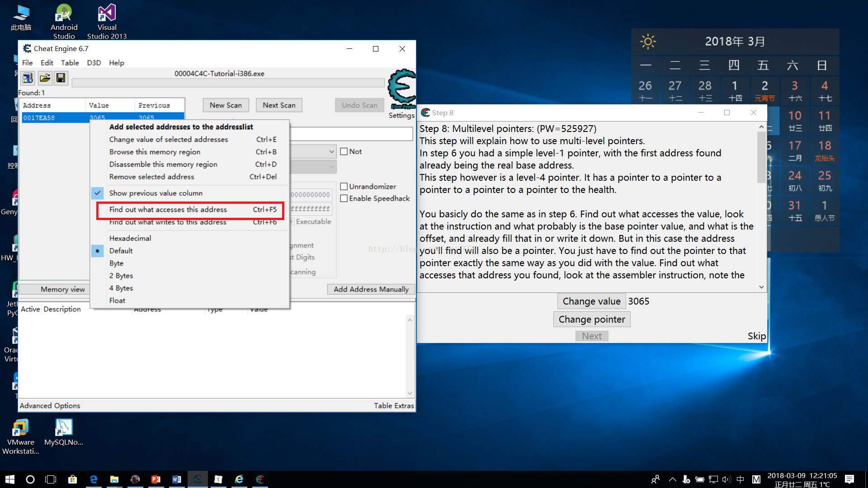Click the New Scan button
The image size is (868, 488).
click(x=226, y=105)
